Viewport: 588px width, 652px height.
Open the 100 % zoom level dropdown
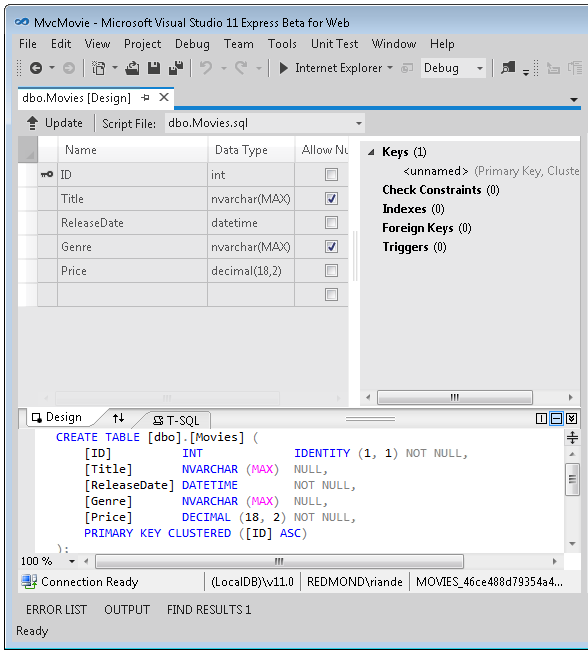point(72,561)
